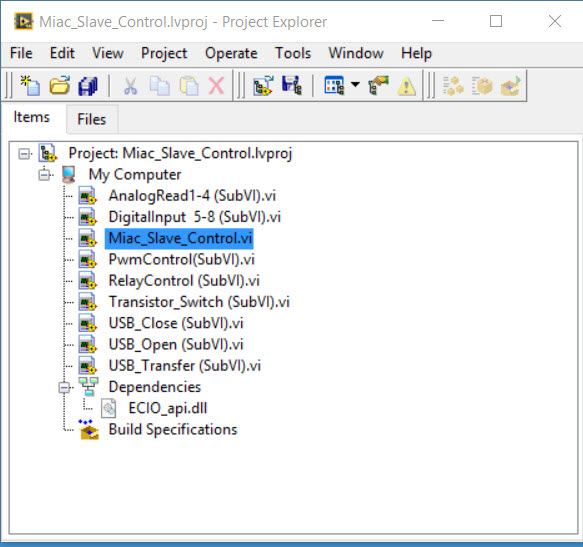Click the Save All toolbar icon

88,86
